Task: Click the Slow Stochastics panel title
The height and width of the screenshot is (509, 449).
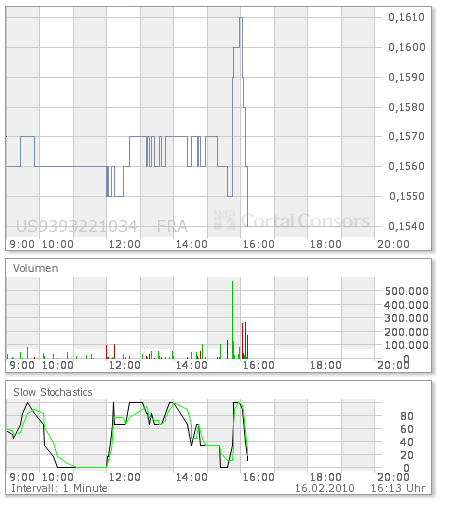Action: click(53, 392)
